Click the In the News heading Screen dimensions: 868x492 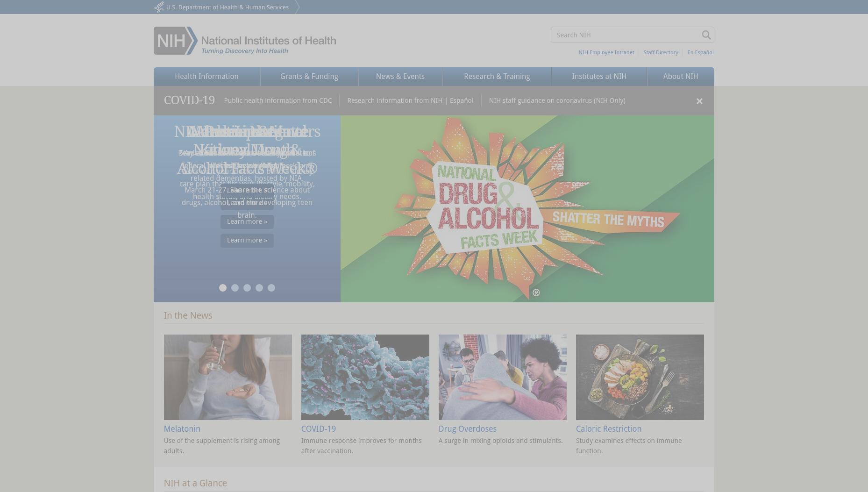188,315
